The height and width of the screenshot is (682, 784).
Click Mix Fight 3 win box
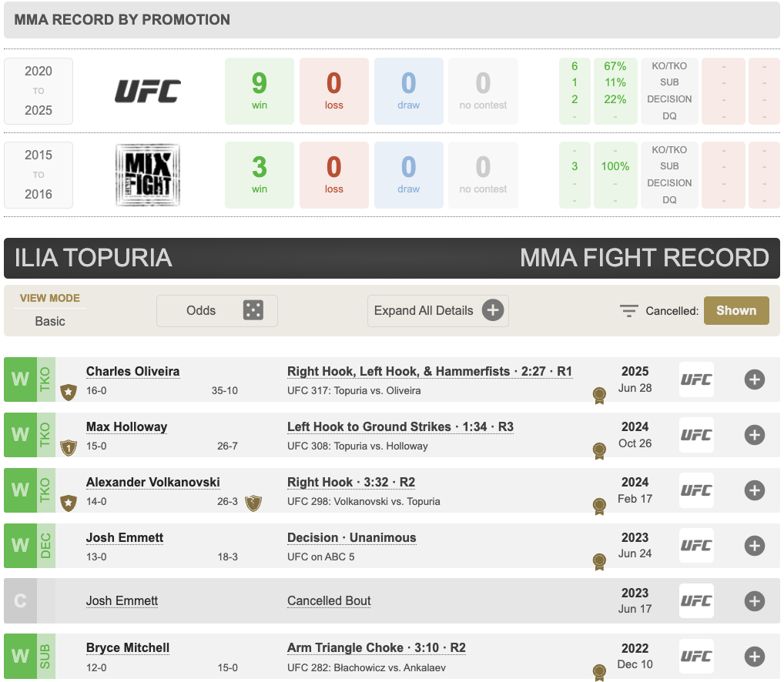[260, 175]
